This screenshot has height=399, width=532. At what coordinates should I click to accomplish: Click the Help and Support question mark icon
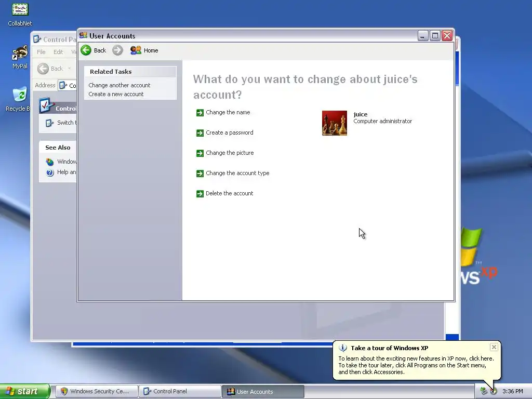[50, 172]
